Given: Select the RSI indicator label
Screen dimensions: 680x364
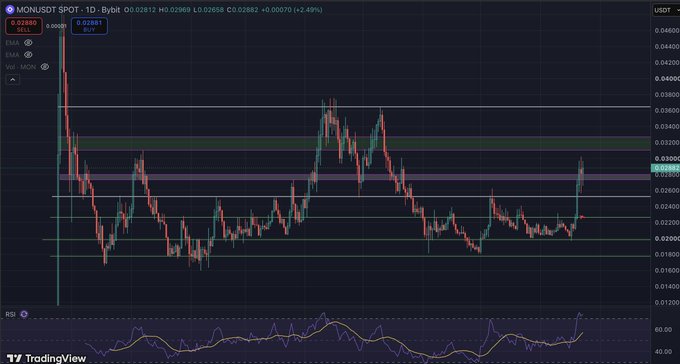Looking at the screenshot, I should click(10, 314).
